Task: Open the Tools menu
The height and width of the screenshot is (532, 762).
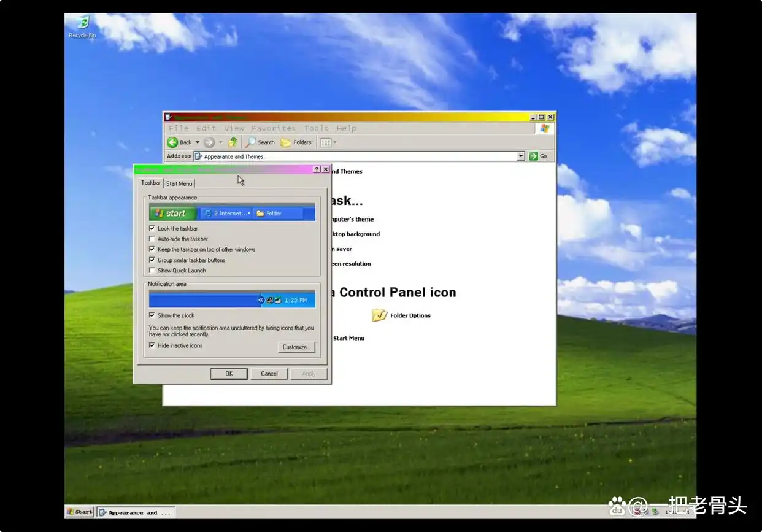Action: click(316, 128)
